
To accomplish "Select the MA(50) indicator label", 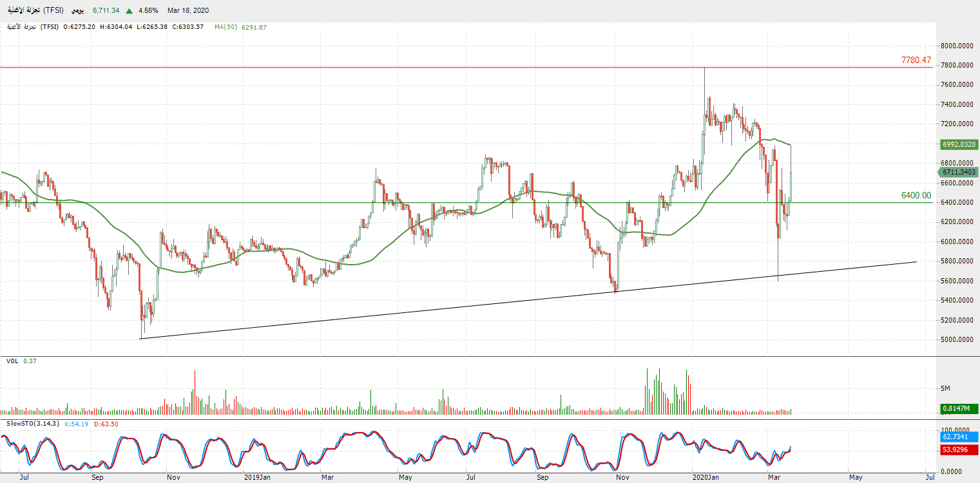I will click(x=226, y=27).
